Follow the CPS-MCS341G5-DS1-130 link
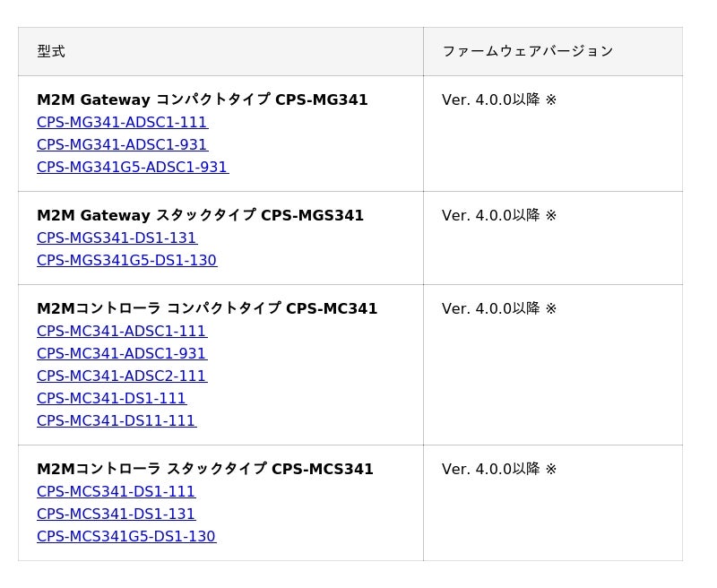 [x=126, y=537]
